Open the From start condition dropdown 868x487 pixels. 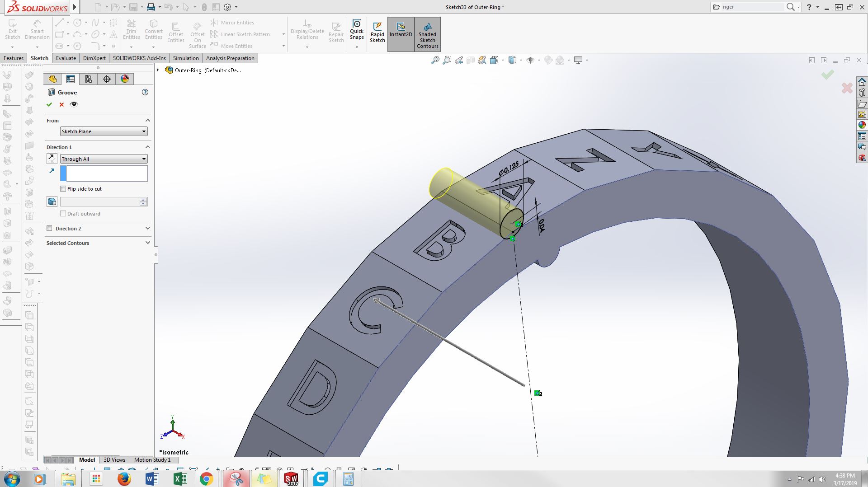(x=104, y=131)
